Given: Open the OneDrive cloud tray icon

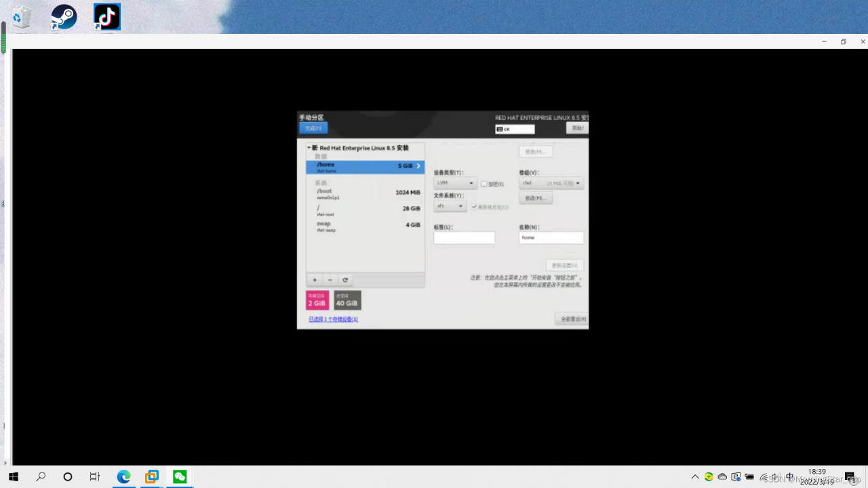Looking at the screenshot, I should (722, 476).
